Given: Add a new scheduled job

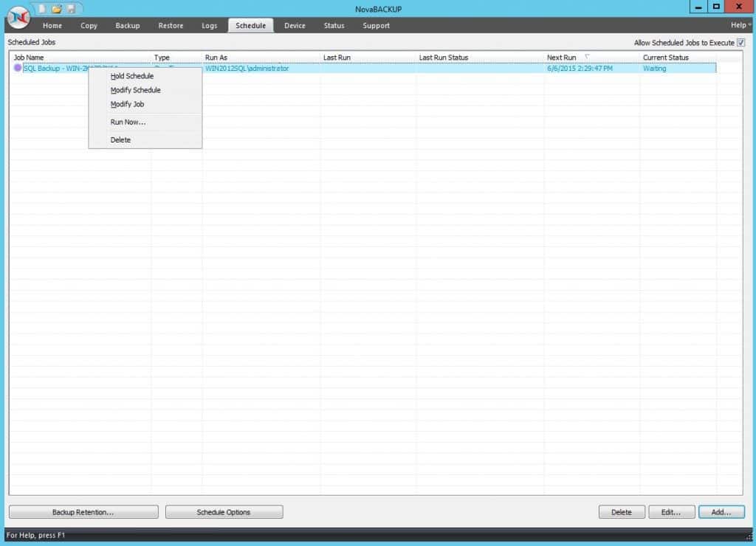Looking at the screenshot, I should (721, 511).
